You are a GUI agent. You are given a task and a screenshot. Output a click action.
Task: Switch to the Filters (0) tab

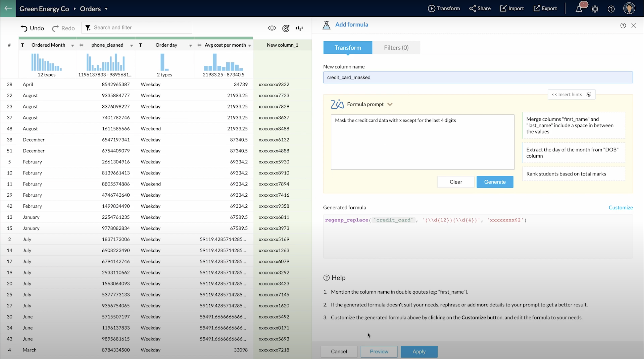pyautogui.click(x=396, y=48)
